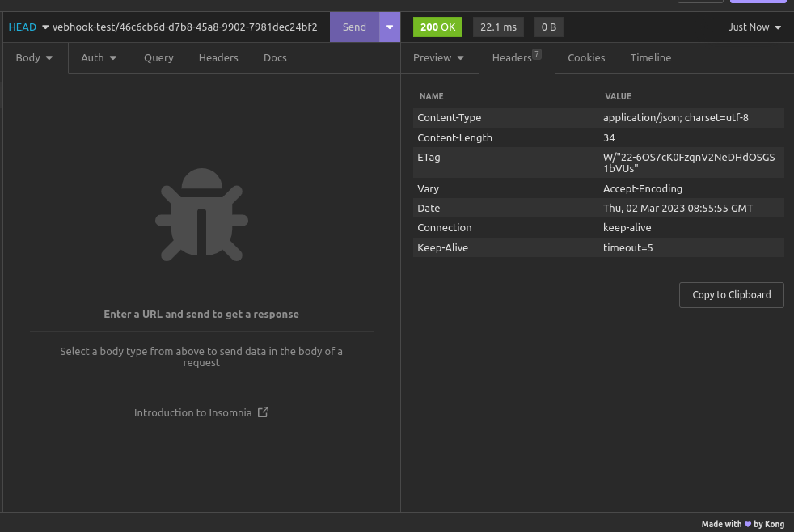
Task: Click the ETag header value
Action: tap(688, 163)
